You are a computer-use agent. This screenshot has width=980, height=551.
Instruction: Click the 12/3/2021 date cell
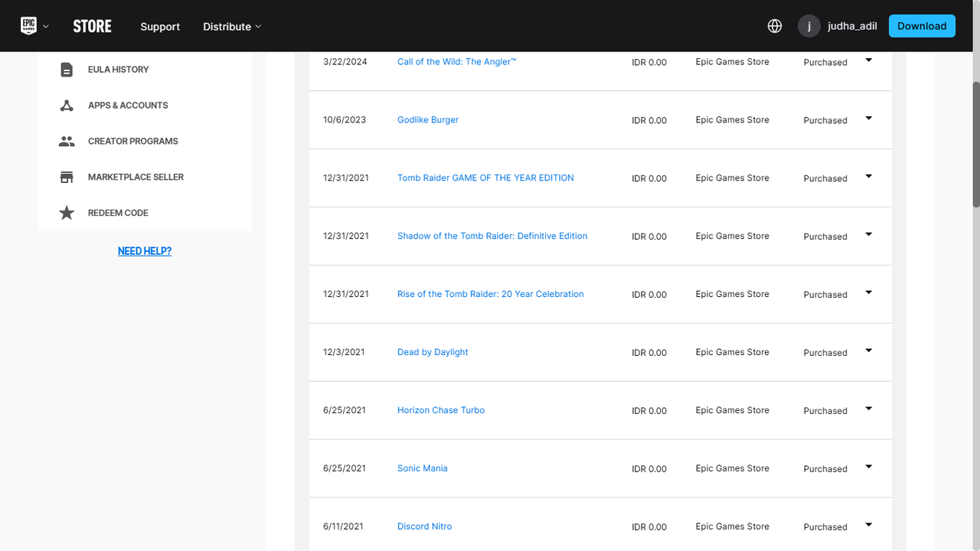[x=344, y=353]
